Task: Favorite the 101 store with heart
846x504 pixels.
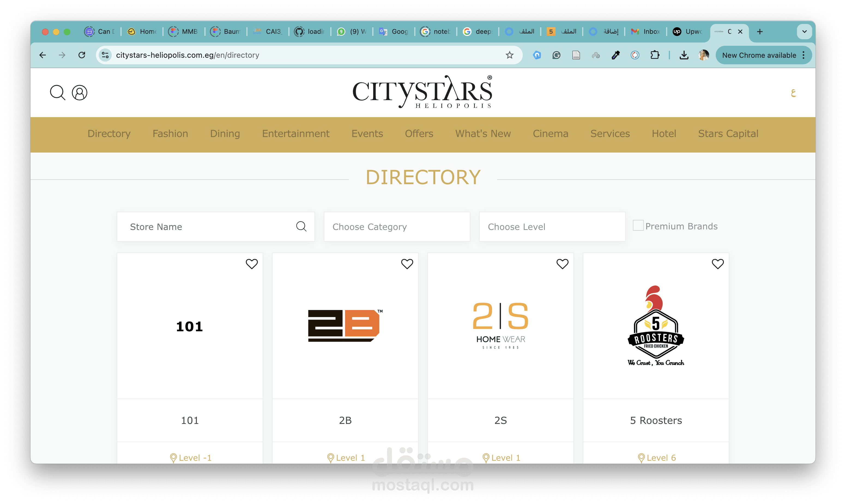Action: (x=252, y=264)
